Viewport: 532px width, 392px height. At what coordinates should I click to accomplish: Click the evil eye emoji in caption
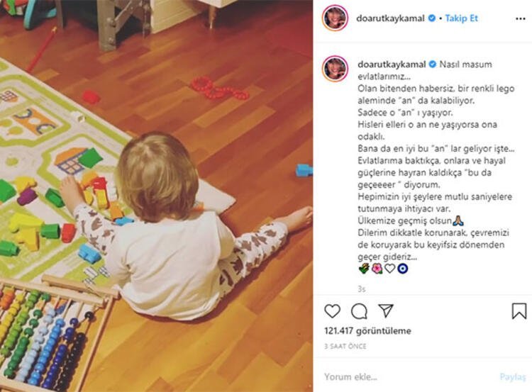coord(402,269)
